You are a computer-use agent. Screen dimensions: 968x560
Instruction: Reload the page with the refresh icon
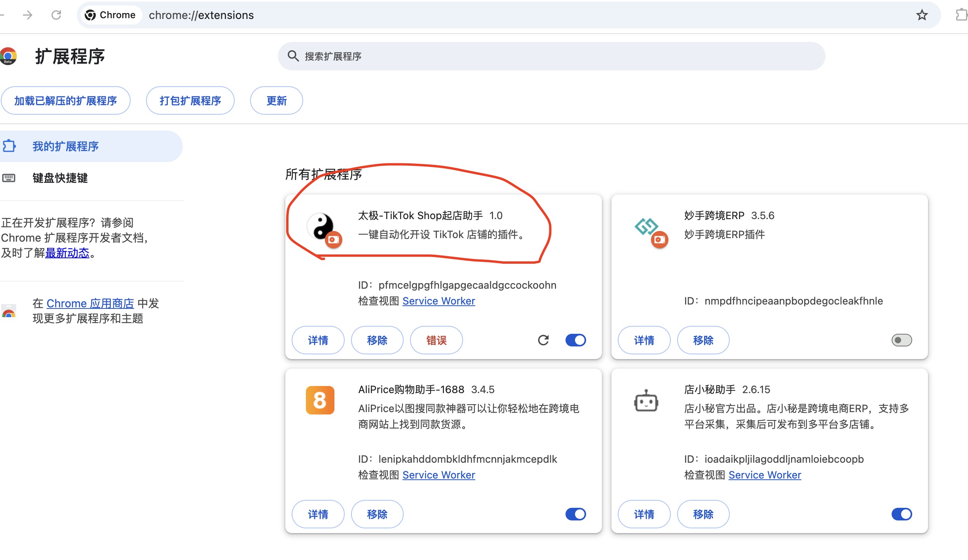pyautogui.click(x=56, y=15)
